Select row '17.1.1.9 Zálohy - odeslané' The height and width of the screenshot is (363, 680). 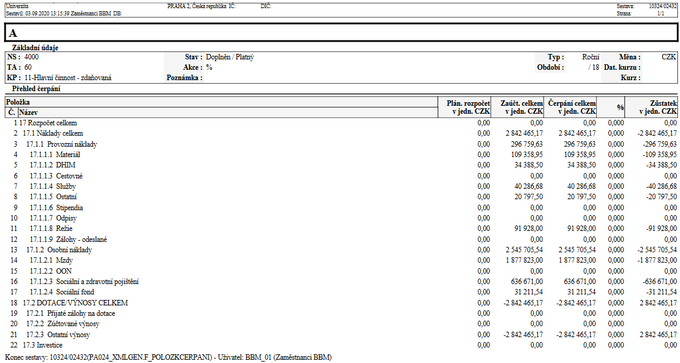[341, 239]
